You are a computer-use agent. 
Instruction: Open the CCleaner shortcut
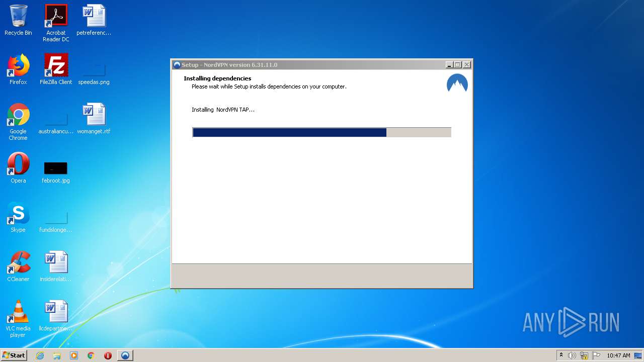tap(18, 267)
